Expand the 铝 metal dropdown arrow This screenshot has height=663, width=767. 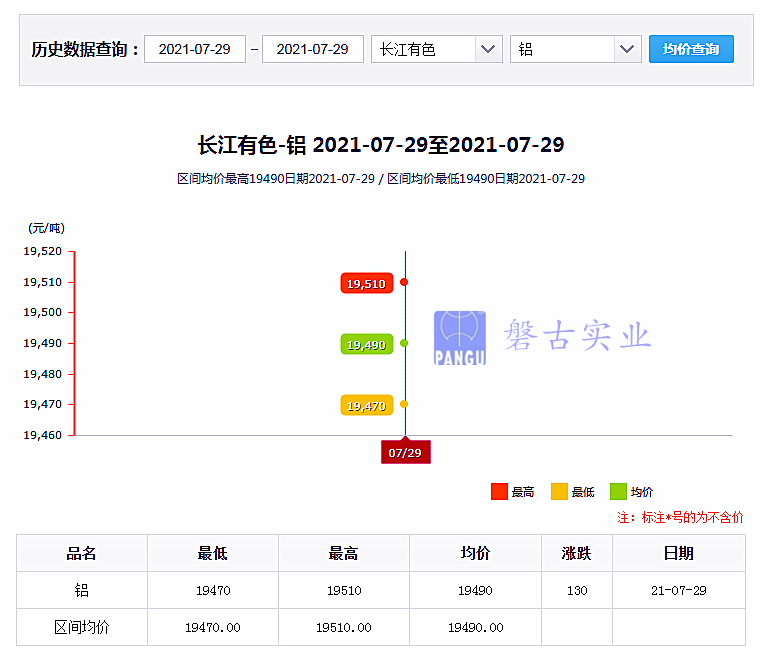point(627,49)
